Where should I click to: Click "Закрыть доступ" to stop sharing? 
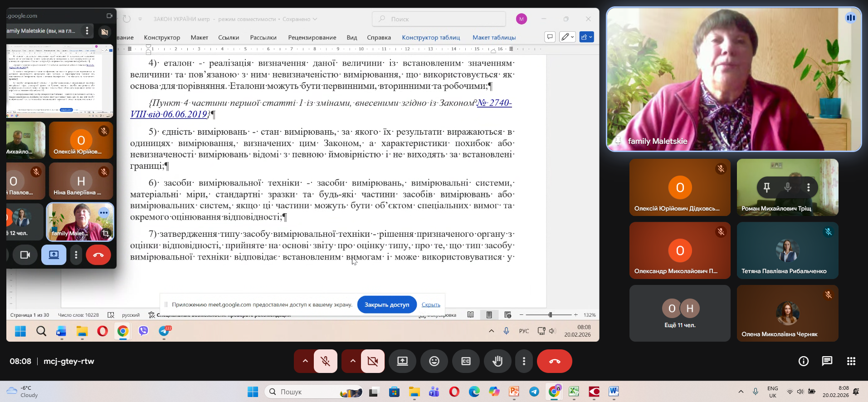[386, 304]
